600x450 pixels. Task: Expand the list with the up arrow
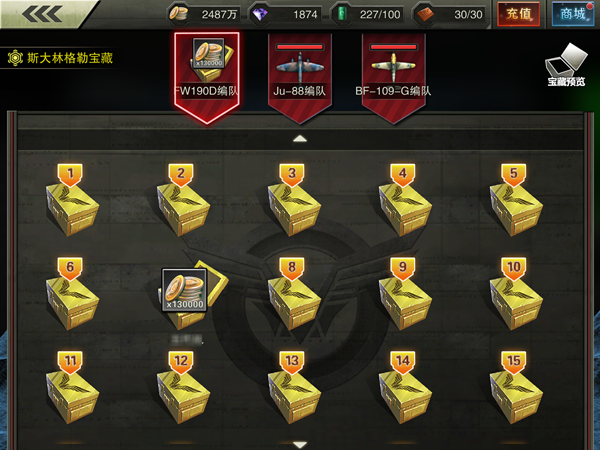coord(300,139)
